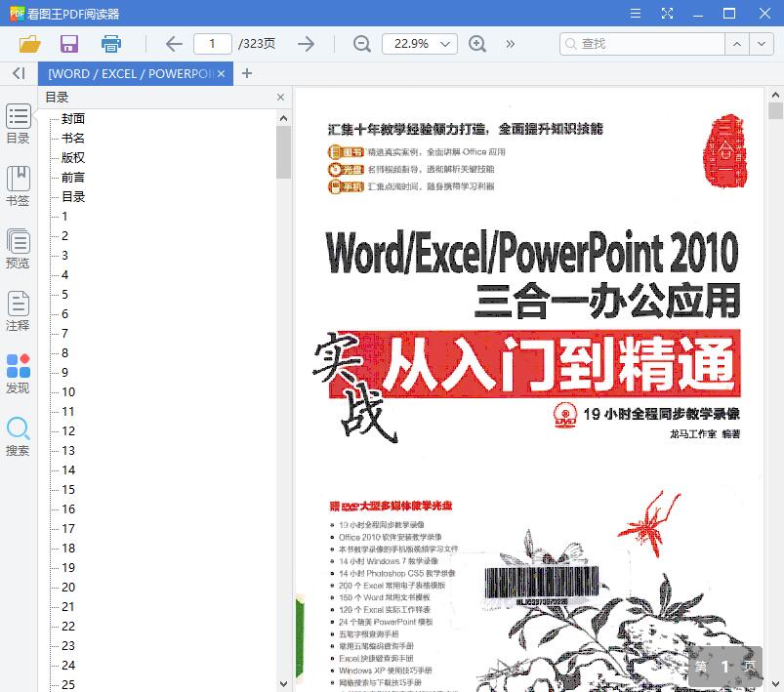The width and height of the screenshot is (784, 692).
Task: Go to the next page arrow
Action: coord(306,44)
